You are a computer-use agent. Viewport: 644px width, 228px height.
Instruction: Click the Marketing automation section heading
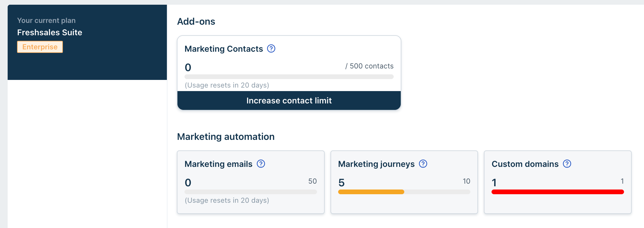[226, 137]
